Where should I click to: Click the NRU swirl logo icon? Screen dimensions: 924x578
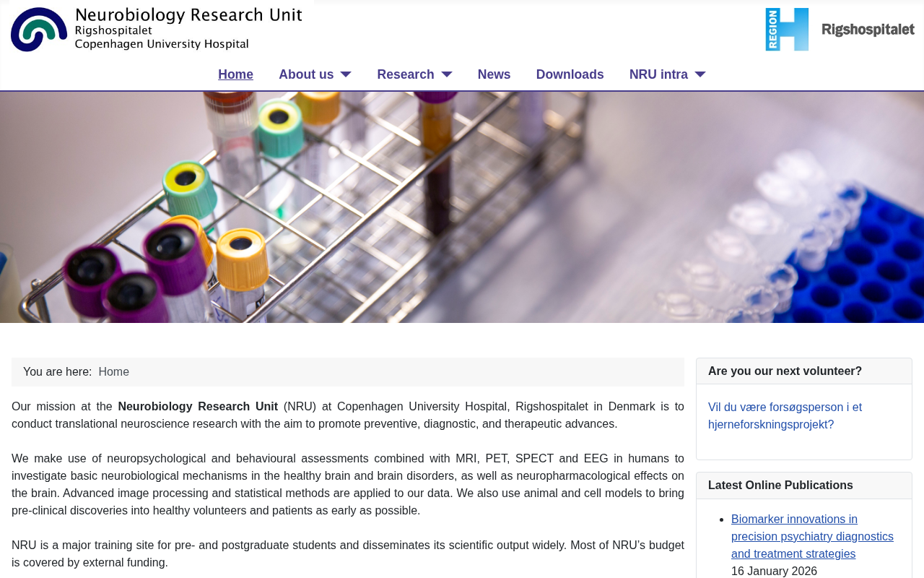pyautogui.click(x=39, y=30)
